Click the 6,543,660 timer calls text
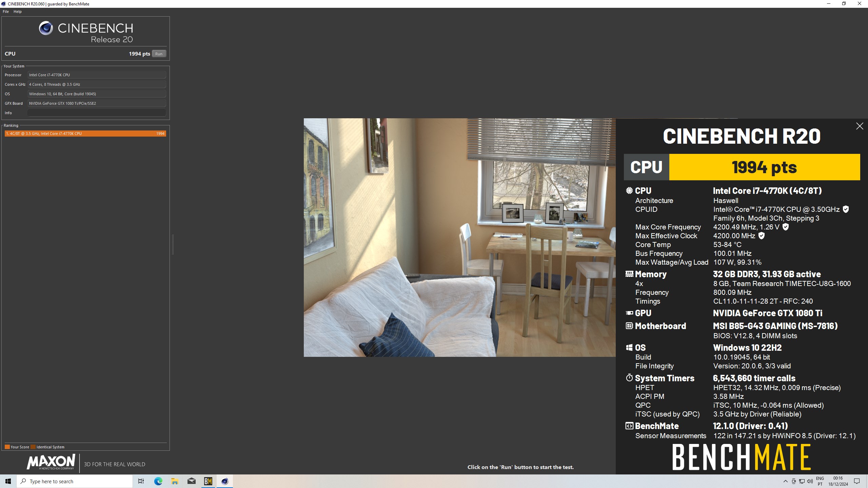Image resolution: width=868 pixels, height=488 pixels. click(754, 378)
